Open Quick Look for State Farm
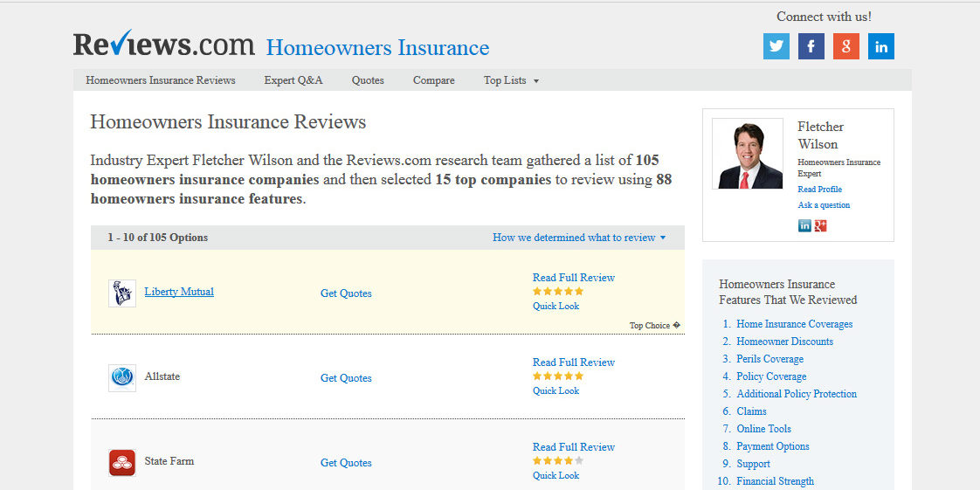980x490 pixels. 556,476
